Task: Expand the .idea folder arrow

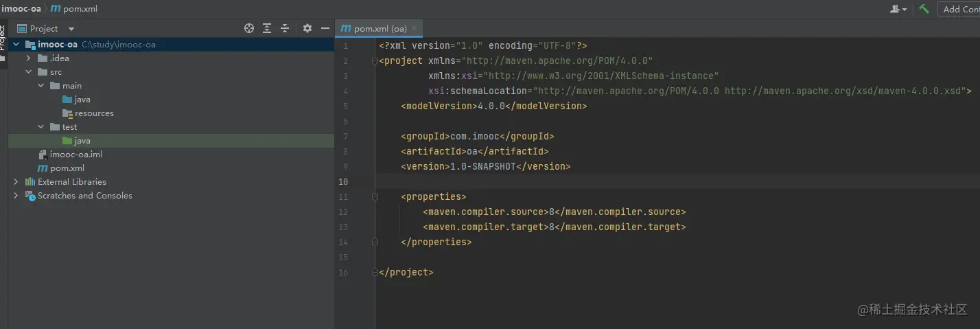Action: [28, 58]
